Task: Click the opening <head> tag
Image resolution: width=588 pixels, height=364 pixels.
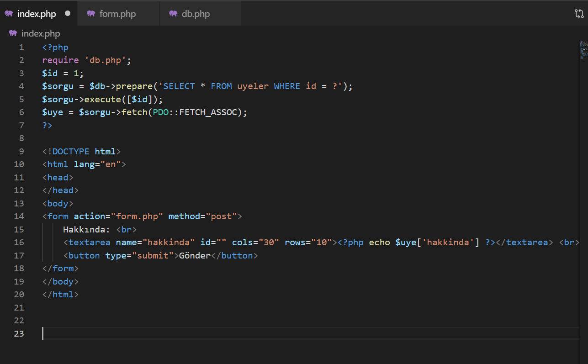Action: click(58, 177)
